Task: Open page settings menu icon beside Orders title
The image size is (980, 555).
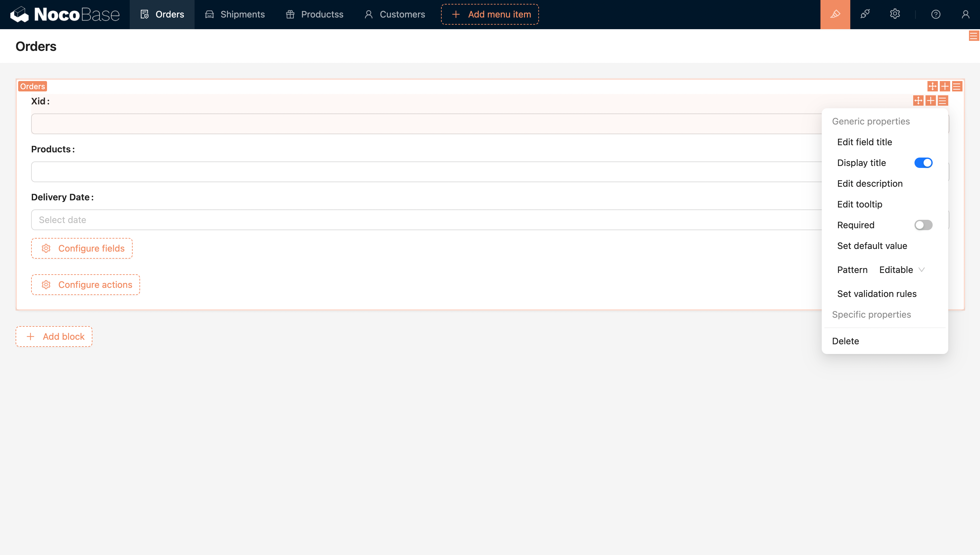Action: 974,36
